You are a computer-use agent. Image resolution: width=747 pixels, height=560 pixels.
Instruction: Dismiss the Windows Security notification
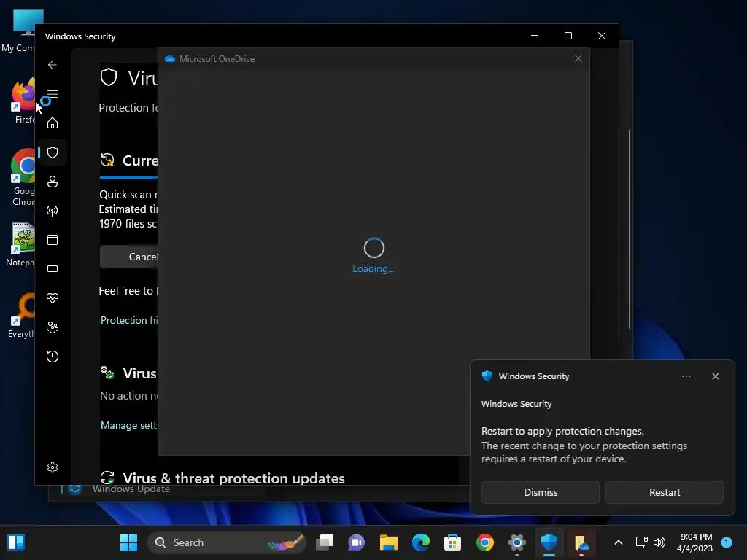541,492
